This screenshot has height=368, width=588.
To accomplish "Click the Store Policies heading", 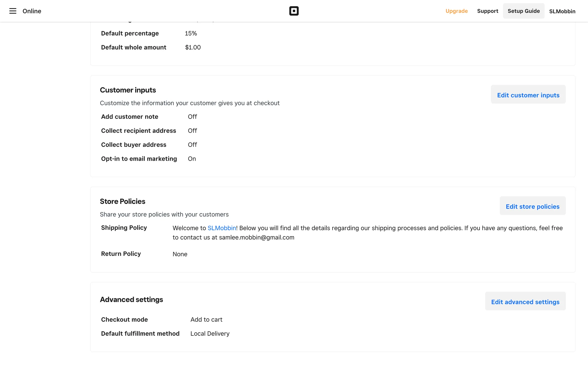I will point(123,201).
